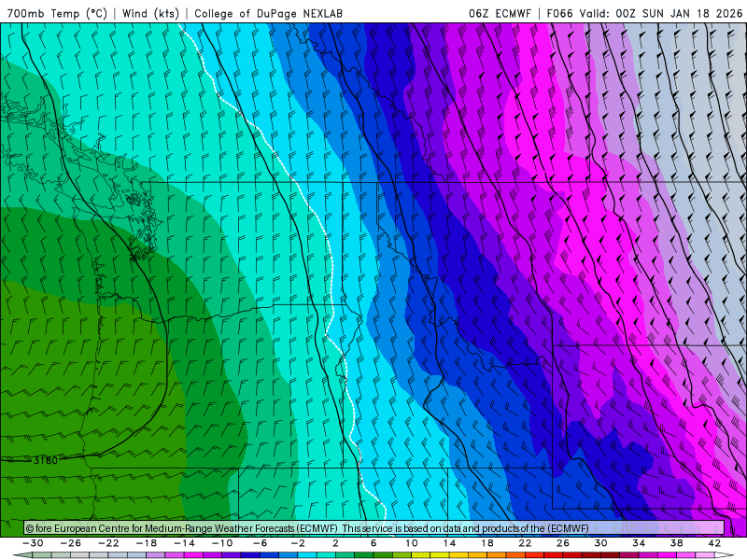
Task: Click the -18 legend value
Action: pyautogui.click(x=147, y=543)
